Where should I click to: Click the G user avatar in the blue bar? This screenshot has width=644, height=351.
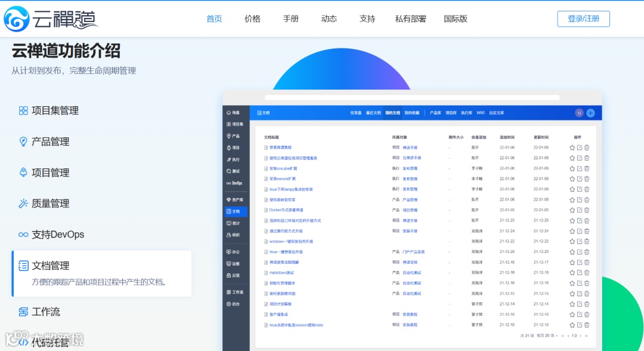[579, 113]
